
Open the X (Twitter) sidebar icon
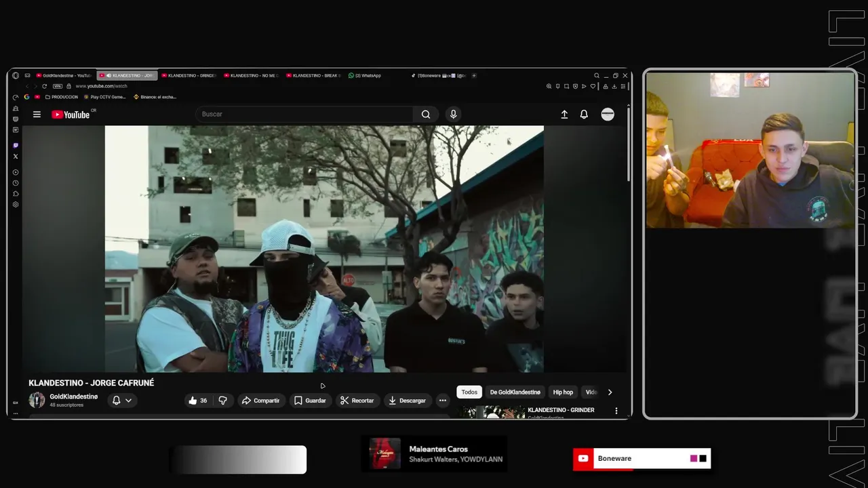coord(16,157)
